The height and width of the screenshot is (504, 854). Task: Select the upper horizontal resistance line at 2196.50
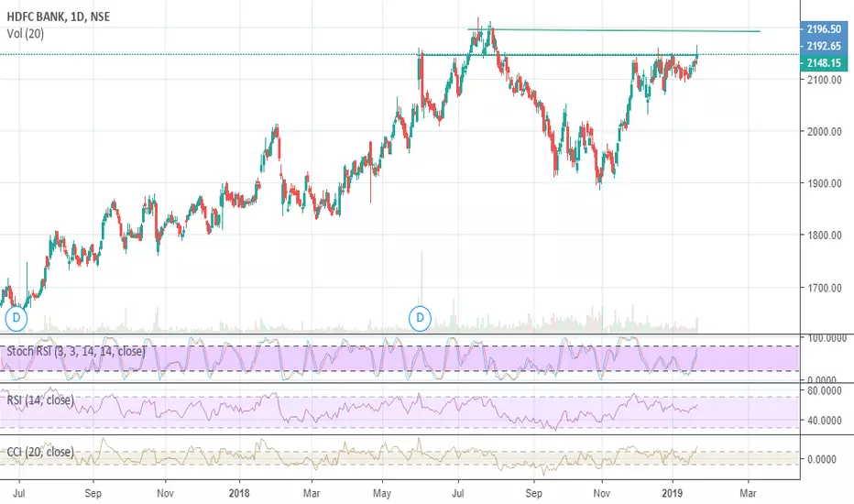[x=614, y=30]
